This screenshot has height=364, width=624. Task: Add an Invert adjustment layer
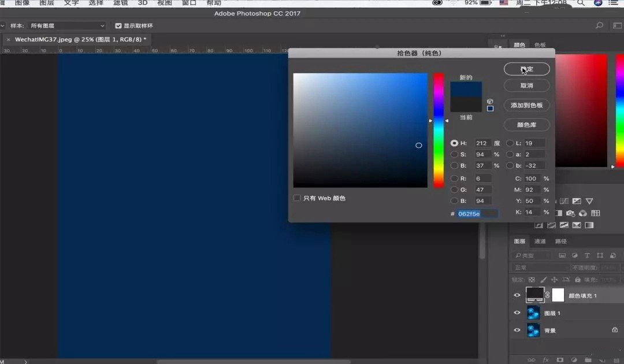coord(539,225)
